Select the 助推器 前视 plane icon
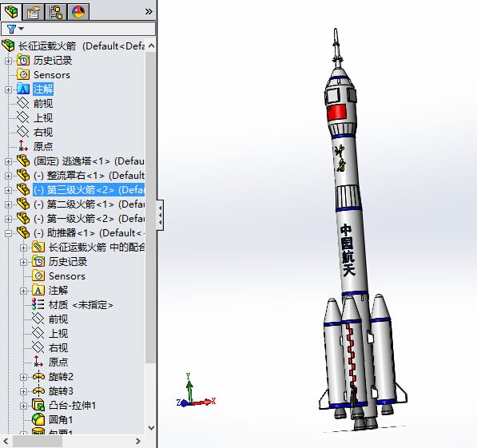The width and height of the screenshot is (477, 448). pyautogui.click(x=38, y=319)
